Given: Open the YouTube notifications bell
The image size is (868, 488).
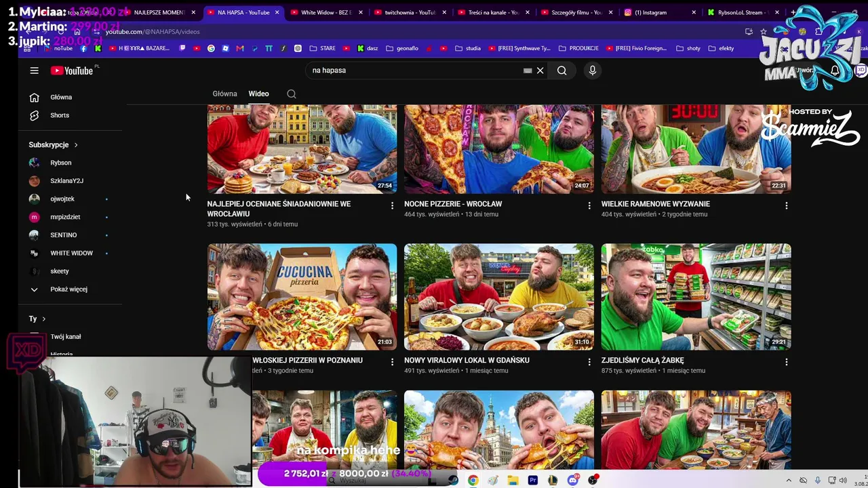Looking at the screenshot, I should (835, 70).
